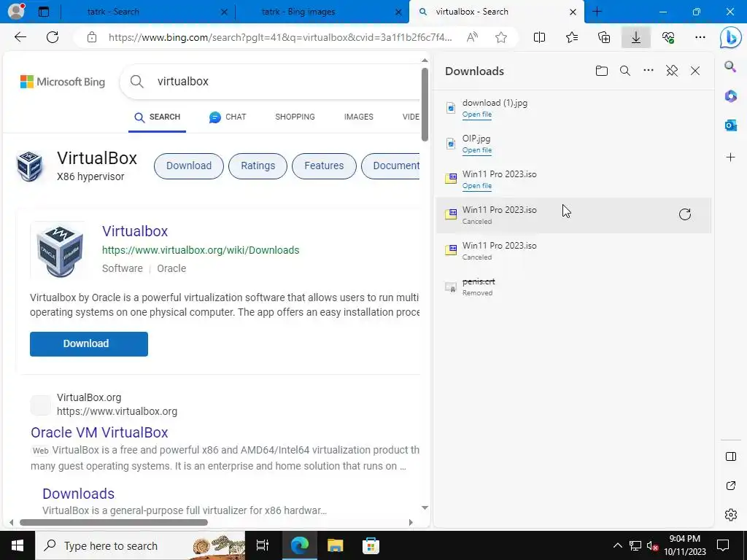Viewport: 747px width, 560px height.
Task: Search downloads magnifier icon
Action: (x=625, y=71)
